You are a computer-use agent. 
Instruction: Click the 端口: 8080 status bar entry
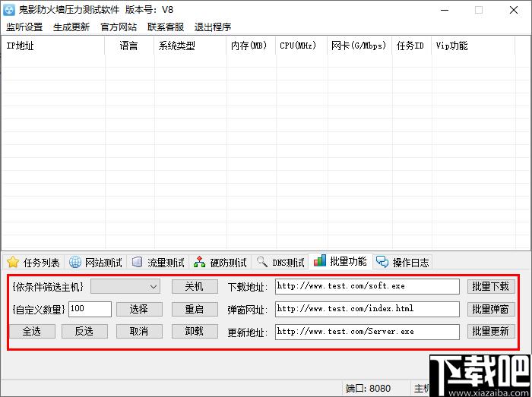pyautogui.click(x=368, y=388)
